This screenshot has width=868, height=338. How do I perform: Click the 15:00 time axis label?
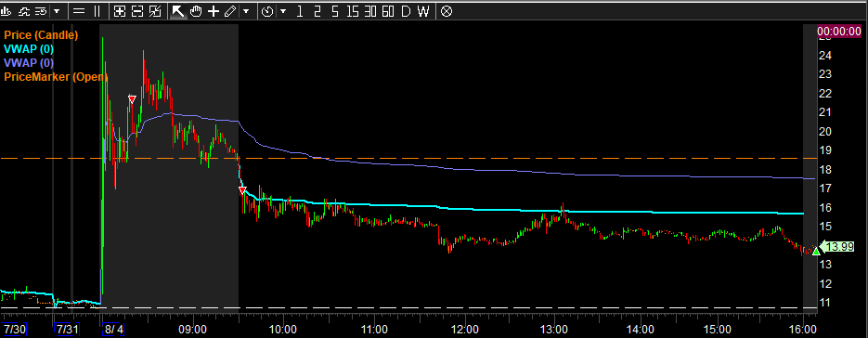coord(718,329)
